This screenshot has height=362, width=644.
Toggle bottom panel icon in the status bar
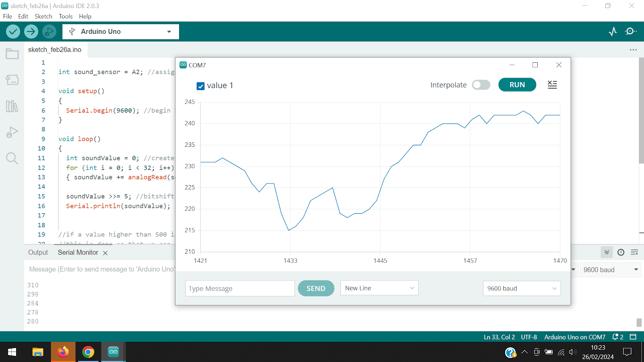click(633, 337)
